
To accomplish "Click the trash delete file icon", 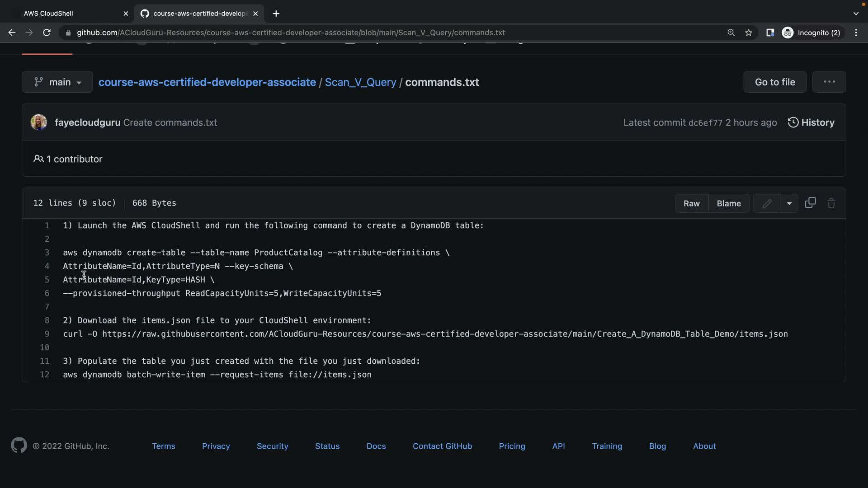I will (831, 203).
